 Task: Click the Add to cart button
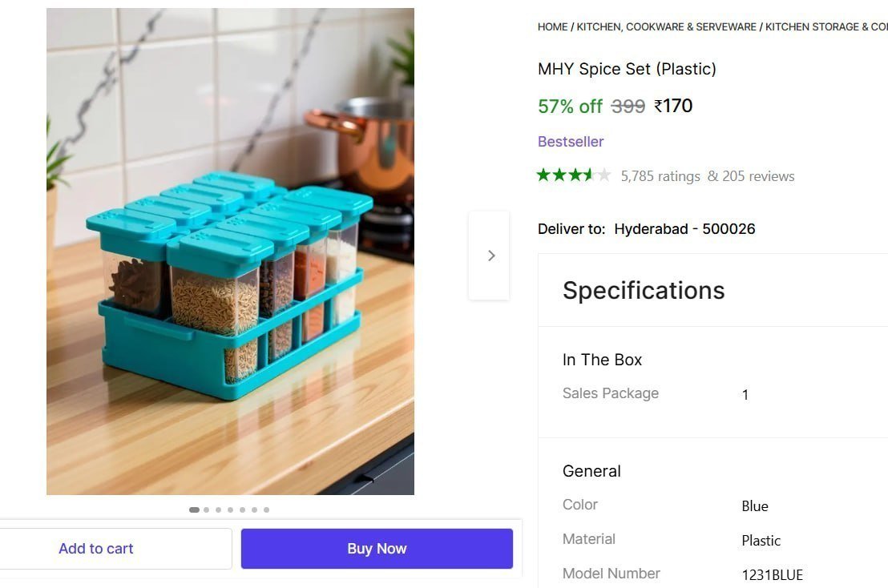click(95, 548)
